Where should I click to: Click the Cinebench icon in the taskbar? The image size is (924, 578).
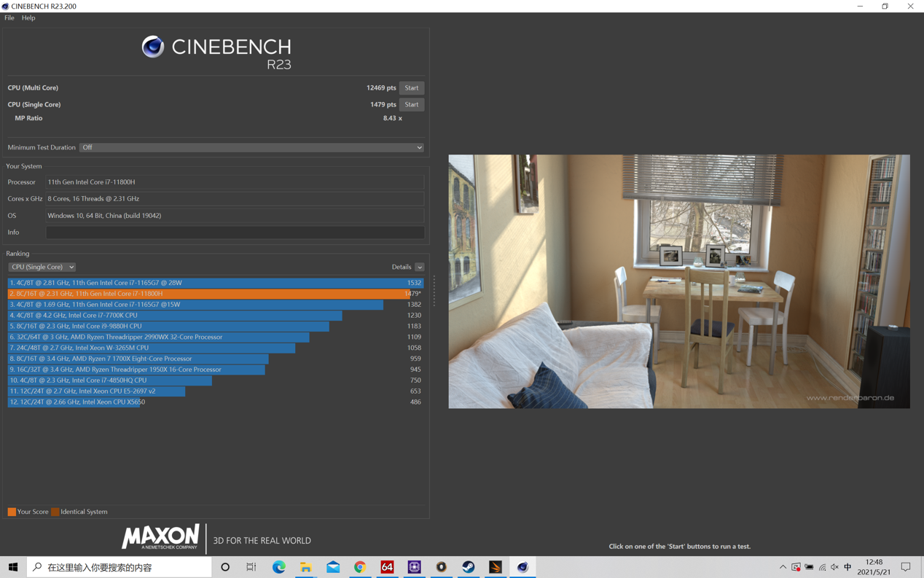pyautogui.click(x=522, y=567)
